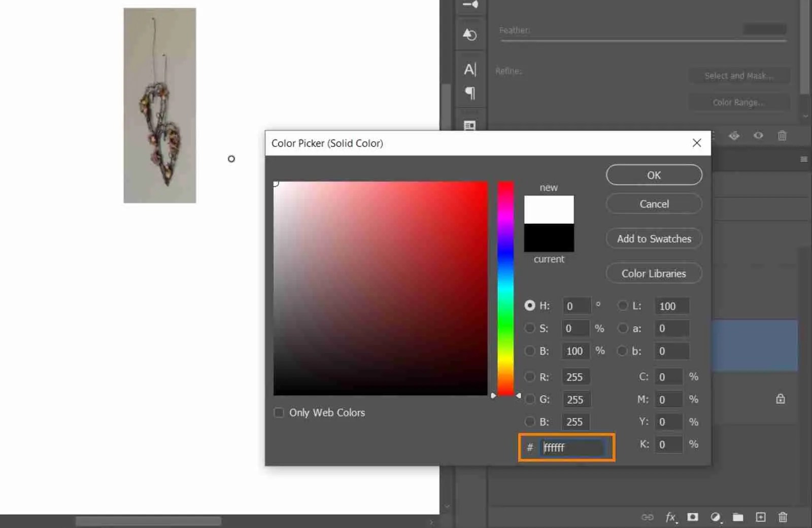
Task: Open the Properties panel flyout menu
Action: click(804, 159)
